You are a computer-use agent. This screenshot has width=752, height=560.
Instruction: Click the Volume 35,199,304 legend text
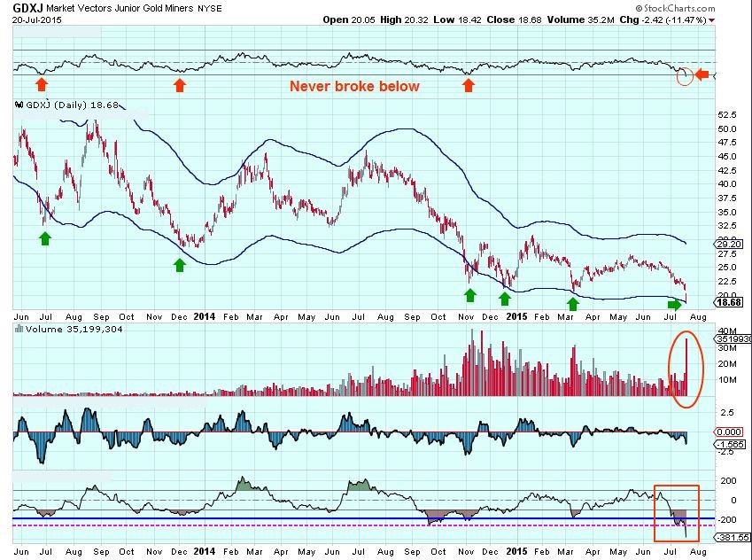[x=74, y=330]
